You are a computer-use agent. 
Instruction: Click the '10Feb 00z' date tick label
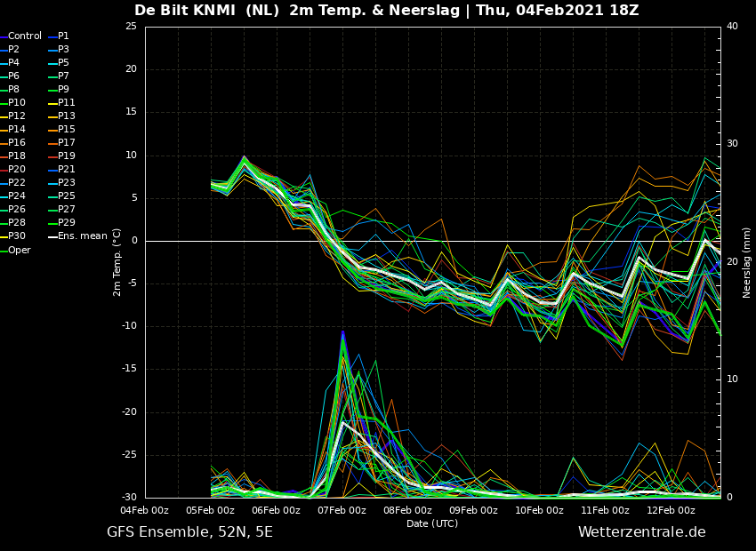click(539, 510)
